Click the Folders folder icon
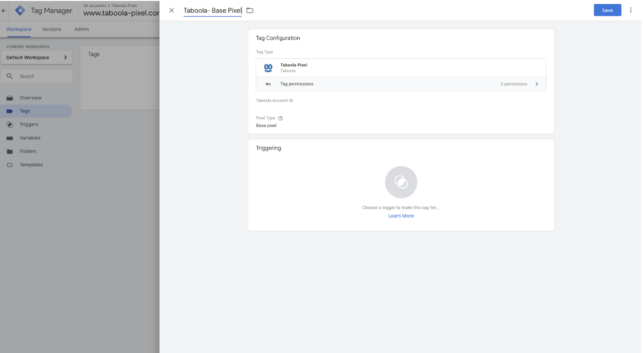 (10, 151)
